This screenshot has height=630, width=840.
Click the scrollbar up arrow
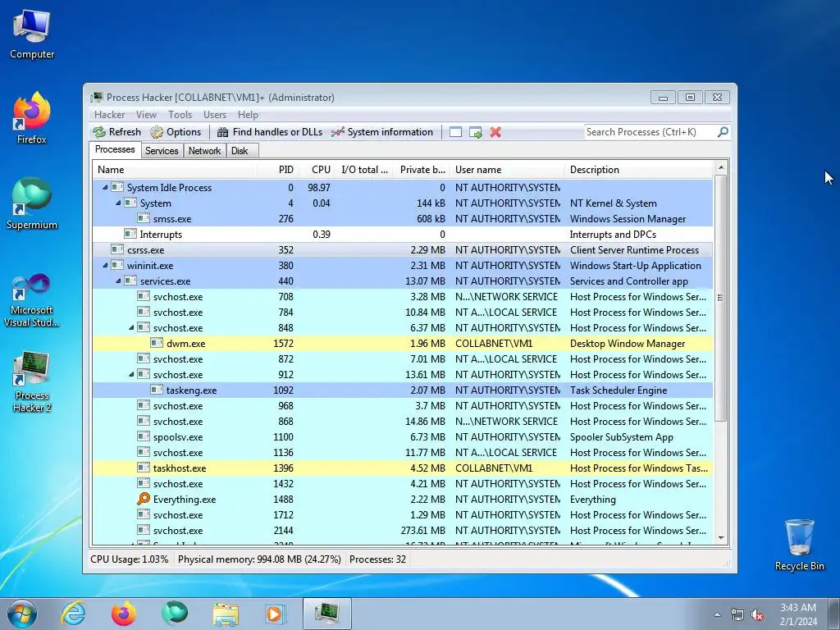(x=720, y=167)
